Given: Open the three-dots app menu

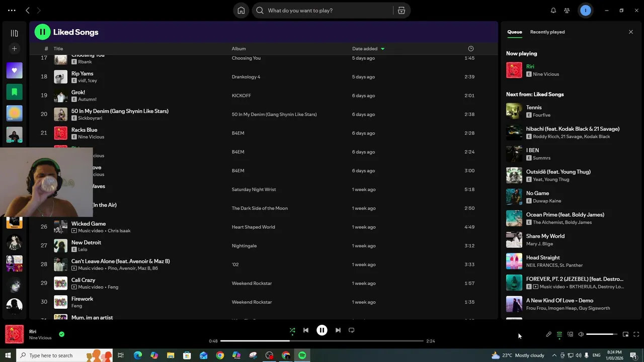Looking at the screenshot, I should click(x=12, y=11).
